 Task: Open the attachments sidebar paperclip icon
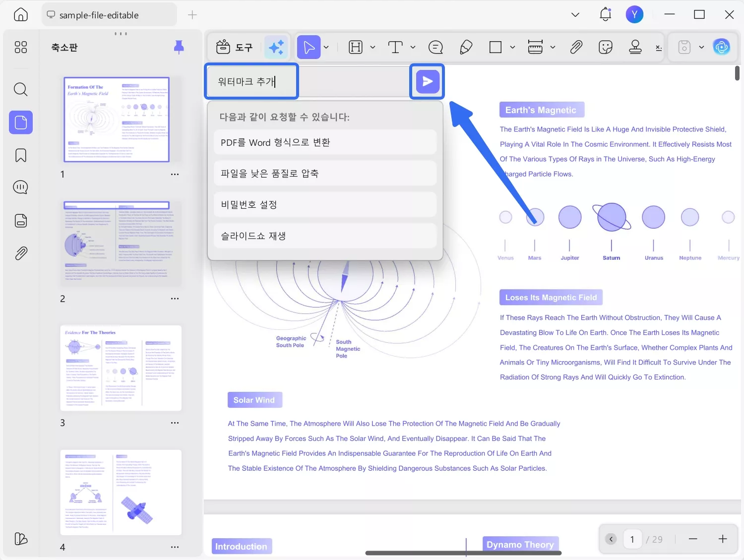tap(21, 253)
